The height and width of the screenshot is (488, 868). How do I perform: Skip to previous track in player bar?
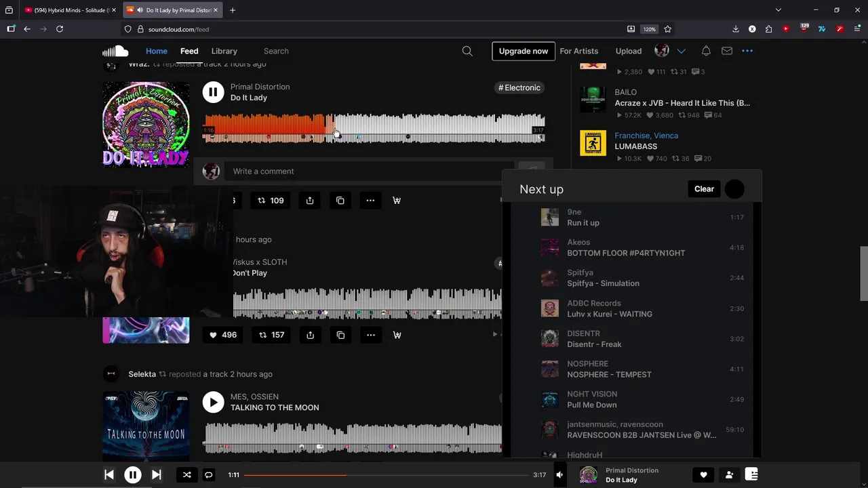(109, 475)
